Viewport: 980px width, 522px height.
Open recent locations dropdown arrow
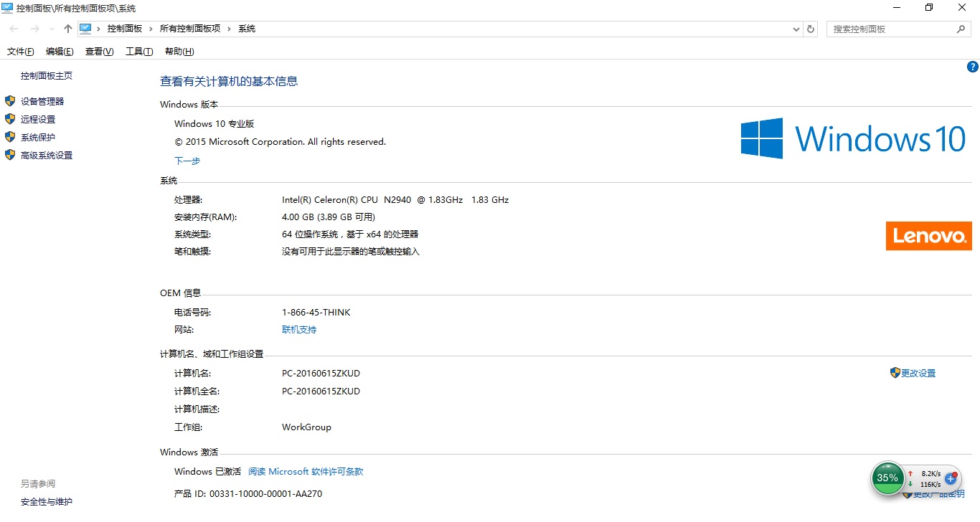(x=52, y=29)
